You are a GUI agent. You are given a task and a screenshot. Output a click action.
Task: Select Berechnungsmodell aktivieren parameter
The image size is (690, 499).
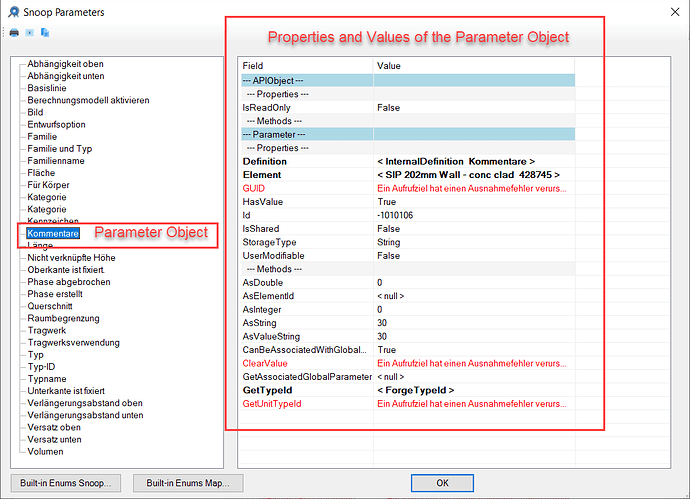pyautogui.click(x=88, y=100)
